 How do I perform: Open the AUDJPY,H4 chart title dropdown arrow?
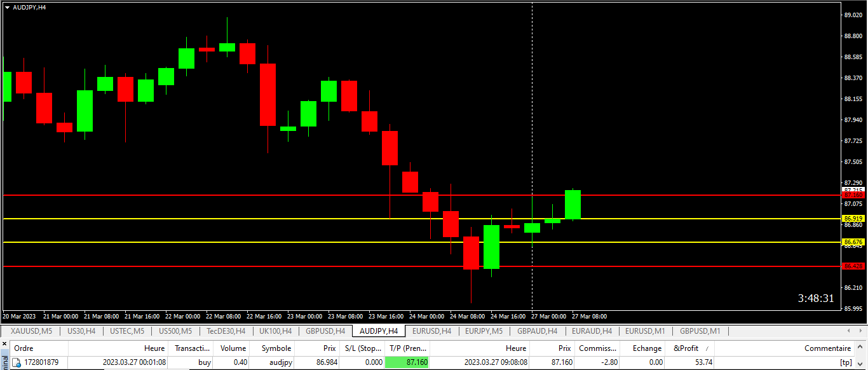pos(7,7)
